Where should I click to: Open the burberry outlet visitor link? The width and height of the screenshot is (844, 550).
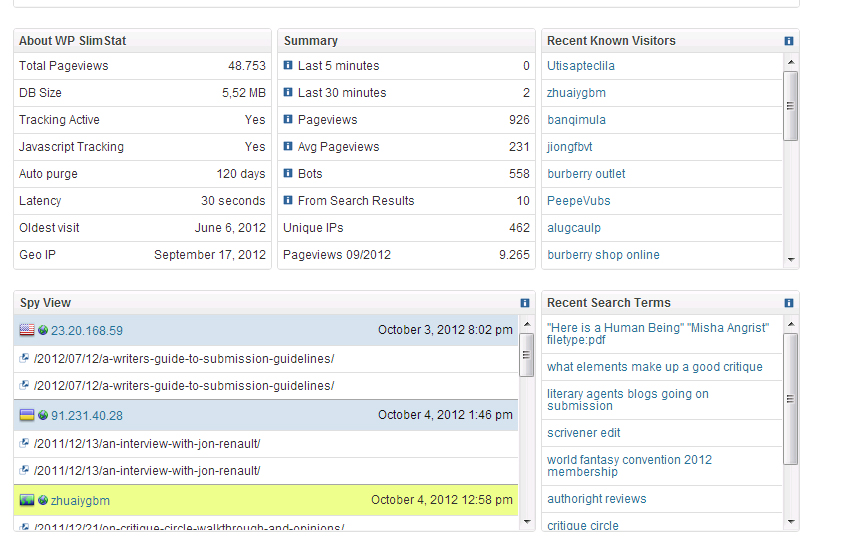[586, 174]
